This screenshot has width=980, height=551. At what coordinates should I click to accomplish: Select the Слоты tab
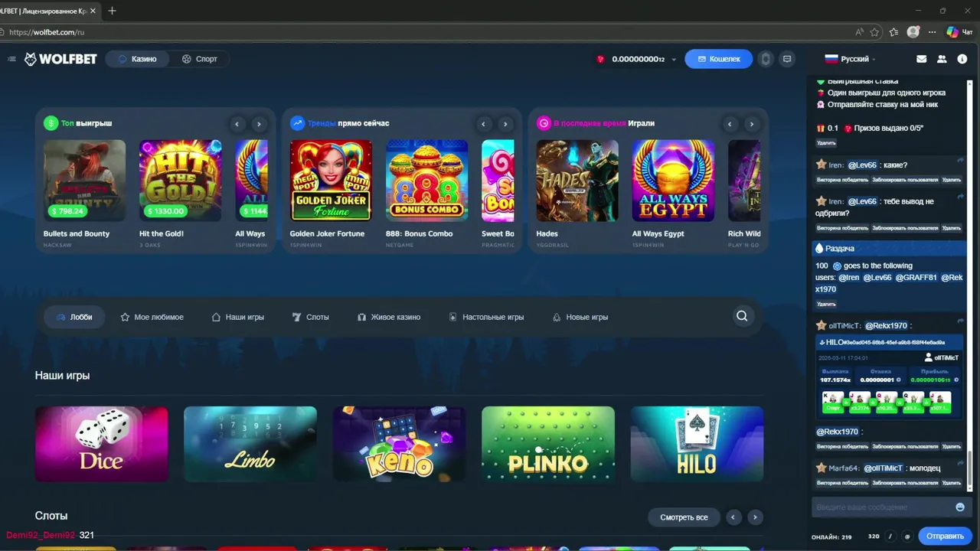tap(311, 317)
